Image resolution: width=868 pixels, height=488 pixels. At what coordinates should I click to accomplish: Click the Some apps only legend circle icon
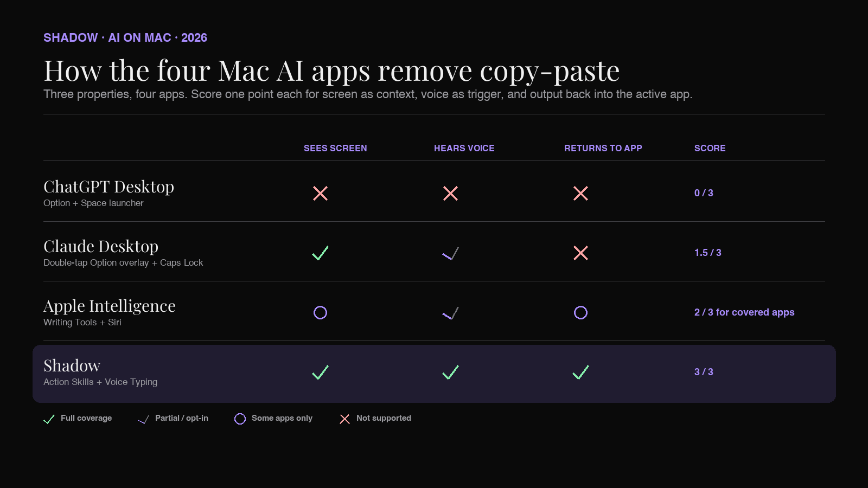(x=240, y=419)
